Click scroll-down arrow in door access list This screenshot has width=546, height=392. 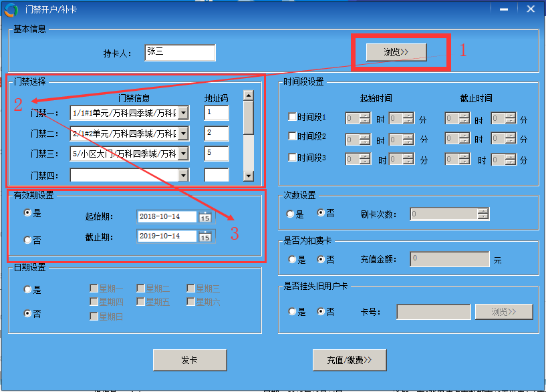point(248,176)
